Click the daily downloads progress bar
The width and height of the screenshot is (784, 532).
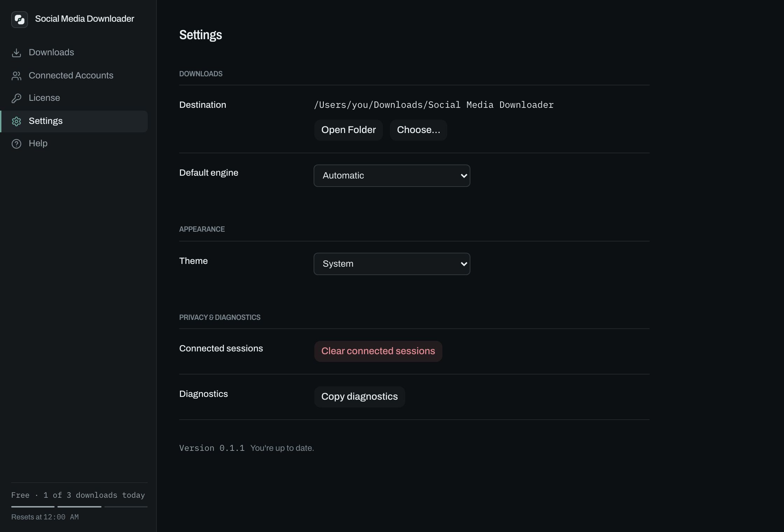79,506
